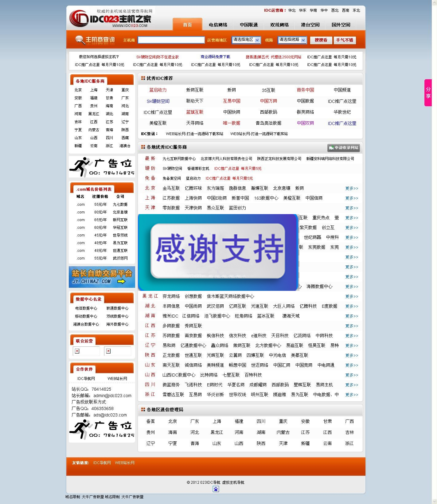Open 新疆 in 各地区通信管理局

(305, 443)
